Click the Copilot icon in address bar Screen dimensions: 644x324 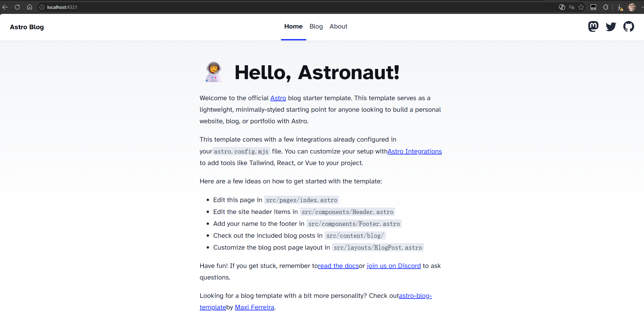click(x=562, y=7)
